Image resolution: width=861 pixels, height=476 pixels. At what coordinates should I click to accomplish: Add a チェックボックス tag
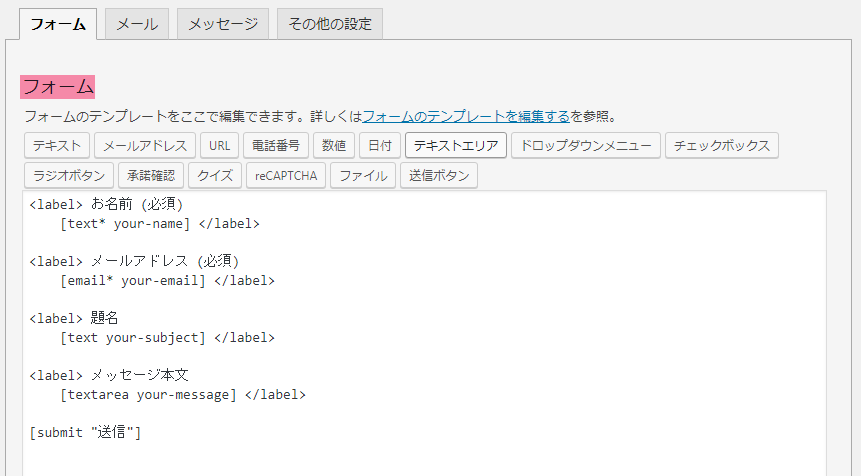click(722, 145)
